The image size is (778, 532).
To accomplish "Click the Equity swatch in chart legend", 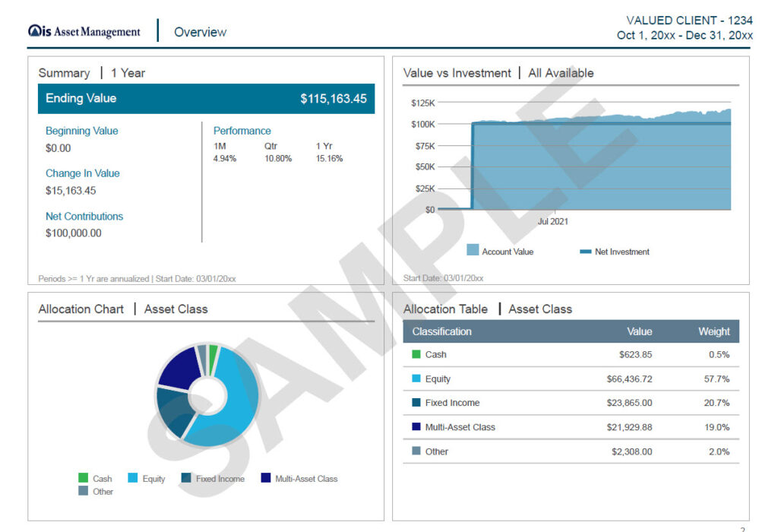I will [132, 478].
